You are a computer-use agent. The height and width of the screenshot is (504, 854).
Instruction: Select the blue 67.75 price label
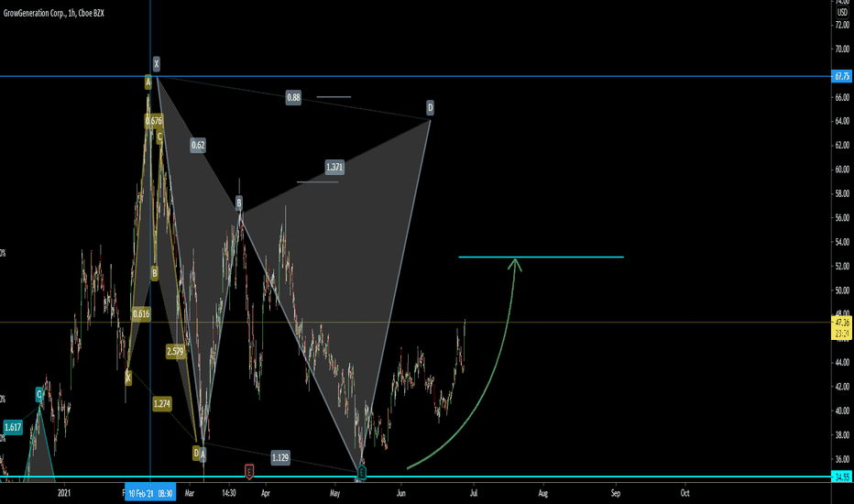click(x=842, y=76)
